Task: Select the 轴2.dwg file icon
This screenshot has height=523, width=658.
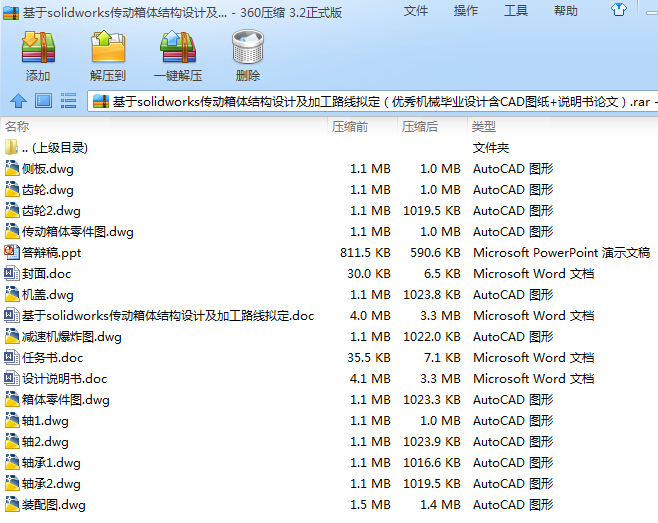Action: pyautogui.click(x=12, y=441)
